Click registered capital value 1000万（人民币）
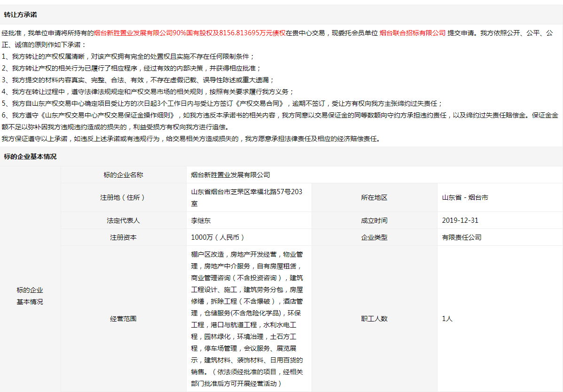 tap(218, 237)
